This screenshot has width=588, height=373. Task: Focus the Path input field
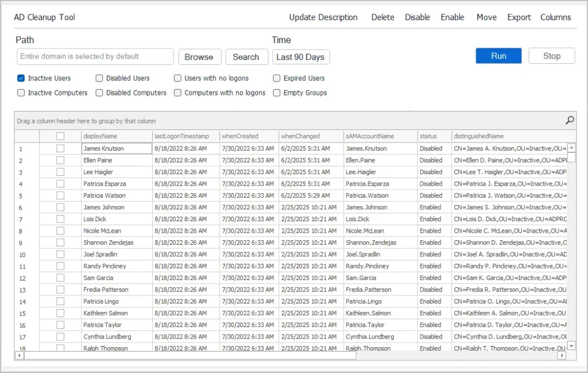pos(95,57)
